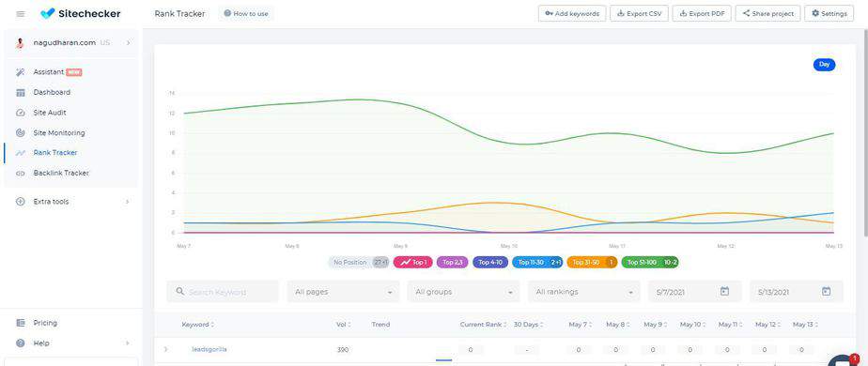Click the Site Monitoring radar icon
This screenshot has width=868, height=366.
point(21,132)
